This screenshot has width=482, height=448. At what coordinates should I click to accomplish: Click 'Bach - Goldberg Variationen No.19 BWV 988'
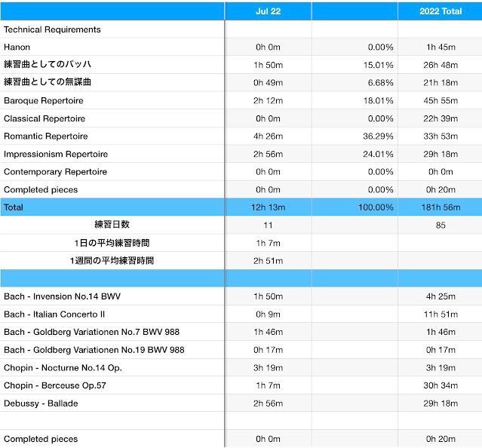point(94,350)
